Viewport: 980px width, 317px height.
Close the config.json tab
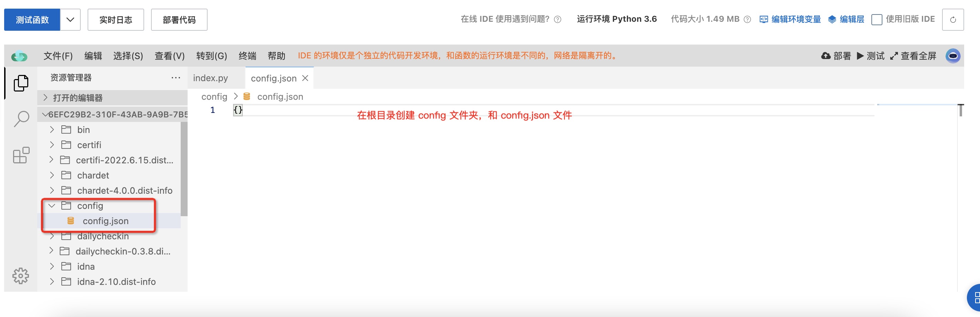(x=305, y=78)
